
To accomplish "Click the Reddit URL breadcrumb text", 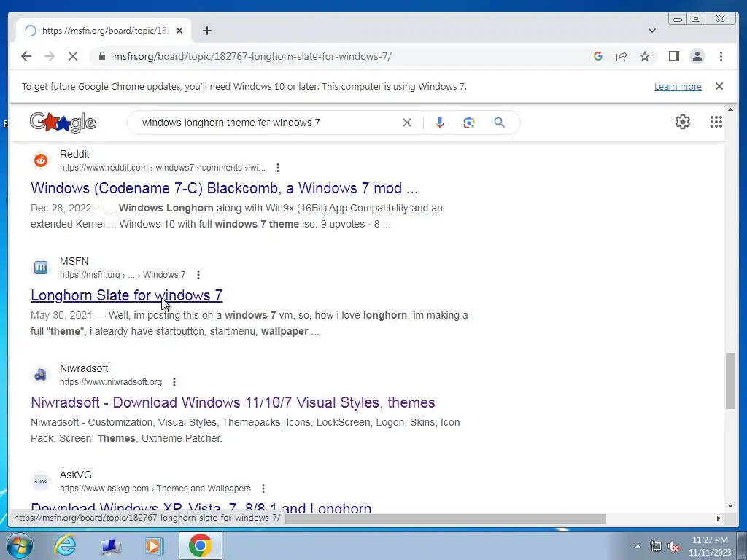I will click(163, 168).
